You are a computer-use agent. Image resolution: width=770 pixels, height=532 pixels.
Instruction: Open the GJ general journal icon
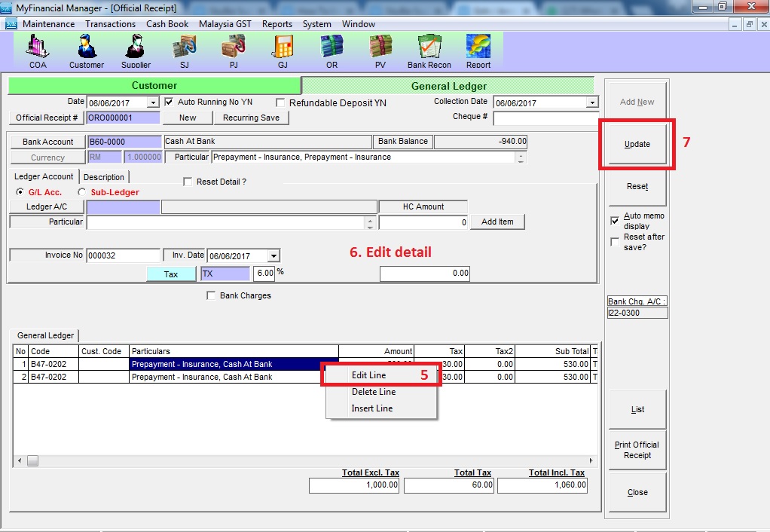[283, 50]
